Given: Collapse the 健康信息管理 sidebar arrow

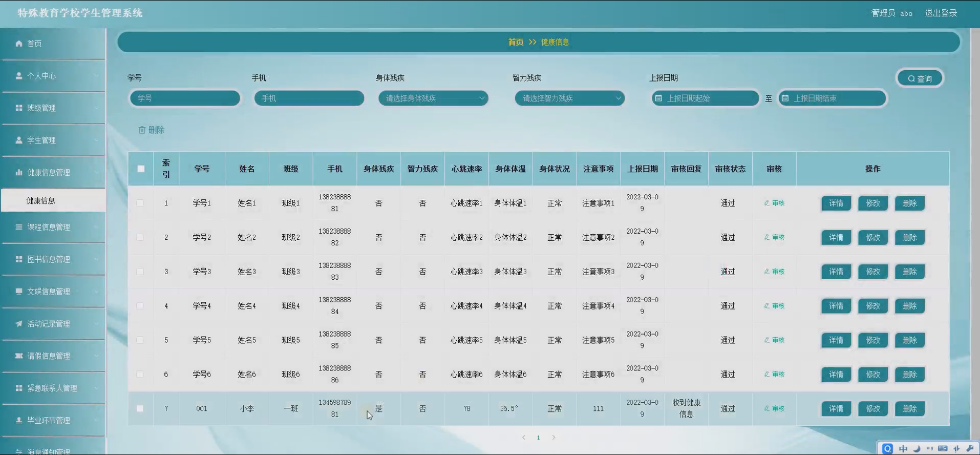Looking at the screenshot, I should pos(96,173).
